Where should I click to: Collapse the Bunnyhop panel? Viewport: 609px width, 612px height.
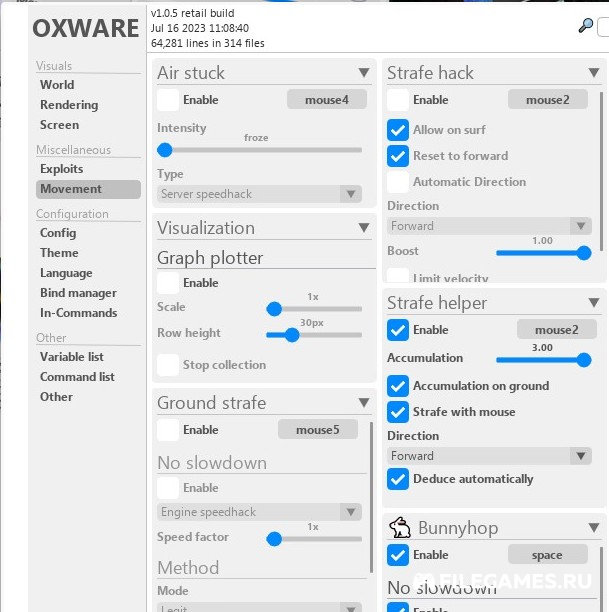[x=594, y=528]
